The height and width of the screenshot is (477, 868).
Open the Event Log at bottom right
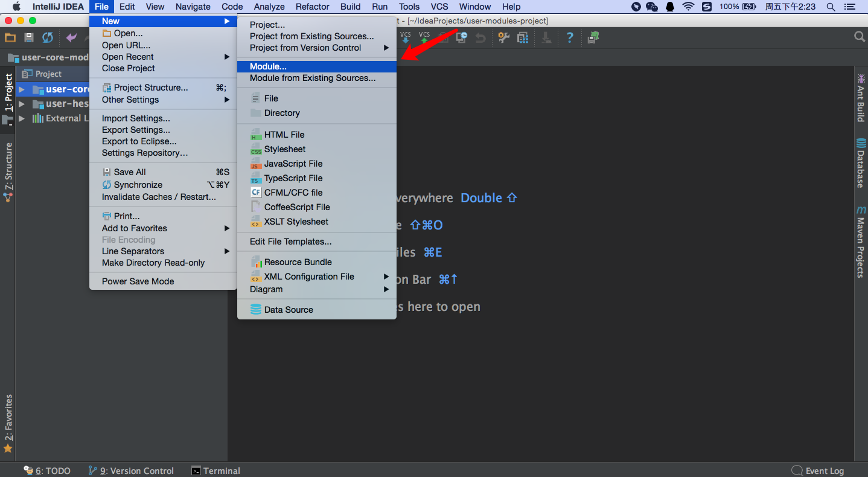pyautogui.click(x=824, y=470)
